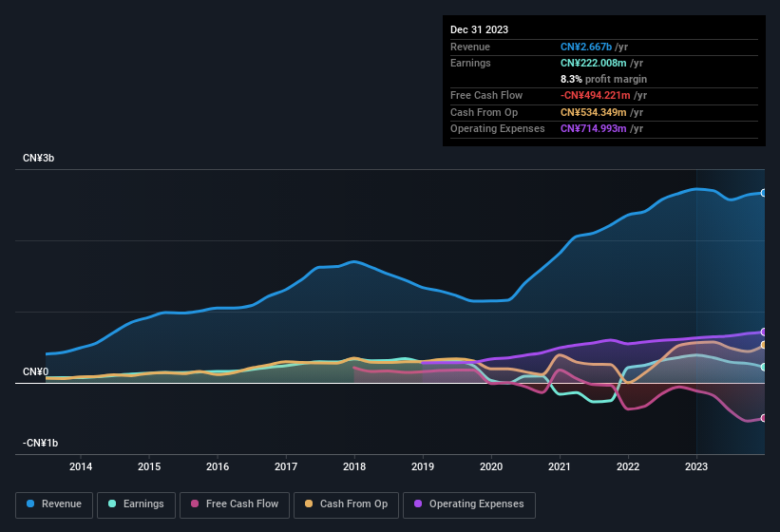Click the CN¥534.349m cash from op value
The width and height of the screenshot is (780, 532).
point(594,112)
